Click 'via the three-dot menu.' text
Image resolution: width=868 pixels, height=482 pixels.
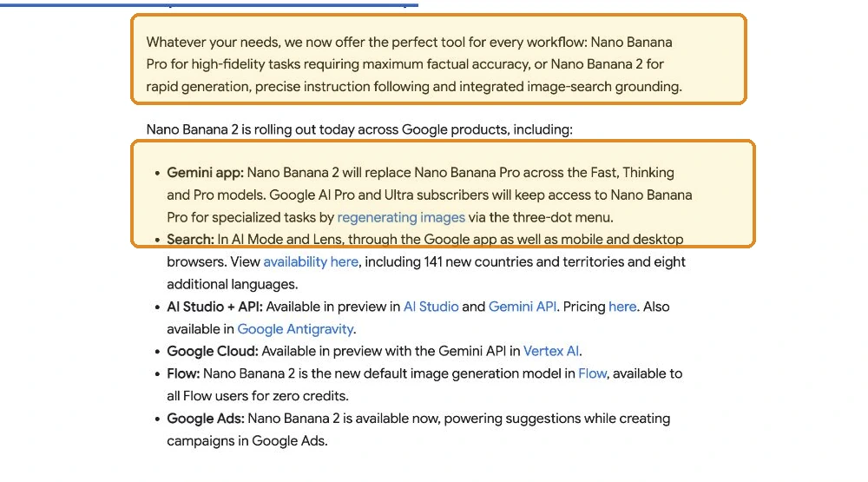pyautogui.click(x=540, y=217)
